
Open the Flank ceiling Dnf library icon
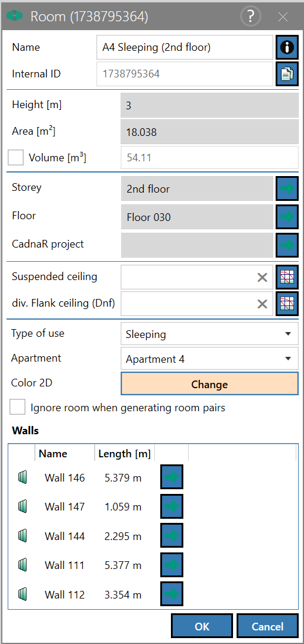point(287,304)
